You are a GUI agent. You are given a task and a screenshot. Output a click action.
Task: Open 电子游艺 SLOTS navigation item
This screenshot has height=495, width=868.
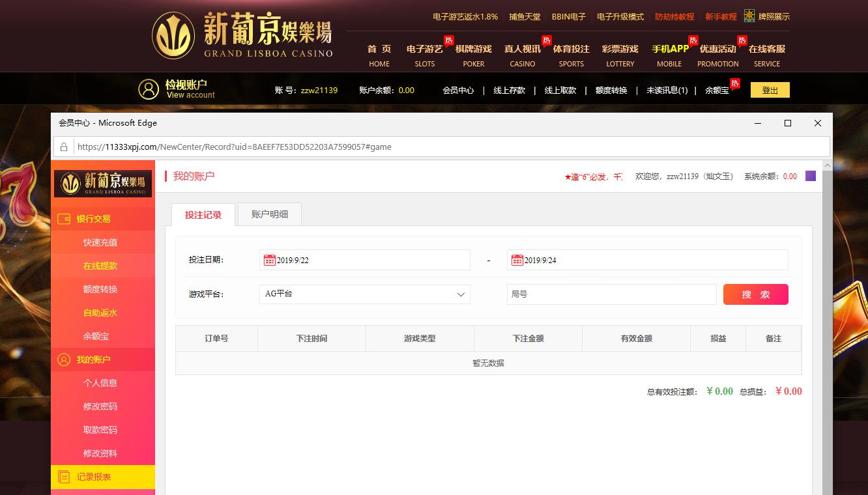tap(425, 55)
